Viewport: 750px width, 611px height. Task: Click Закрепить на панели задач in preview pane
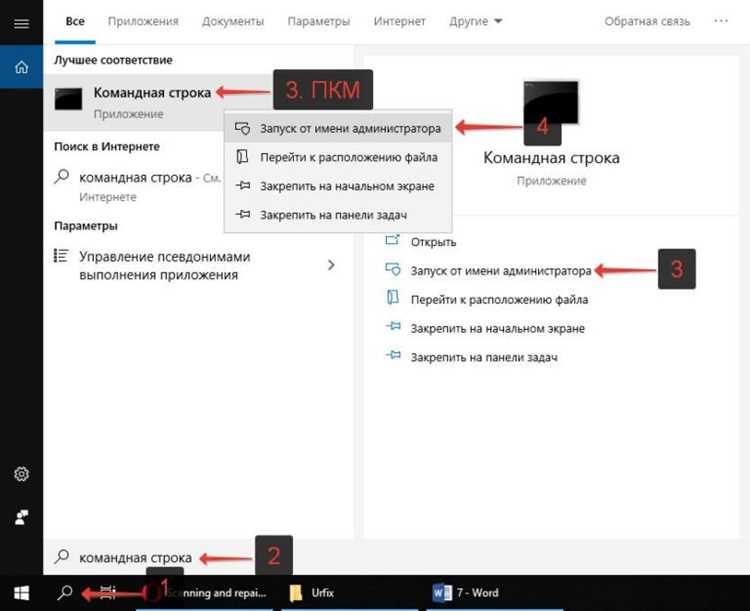(x=484, y=357)
